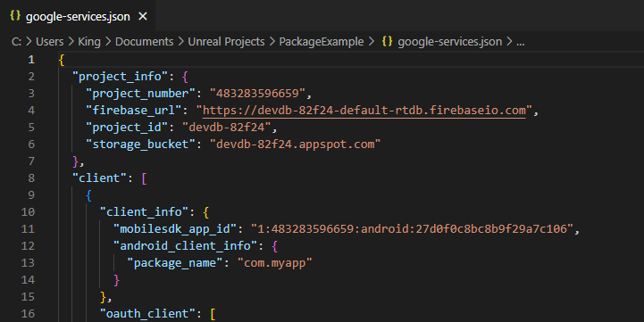The height and width of the screenshot is (322, 644).
Task: Click the opening brace on line 1
Action: pos(62,61)
